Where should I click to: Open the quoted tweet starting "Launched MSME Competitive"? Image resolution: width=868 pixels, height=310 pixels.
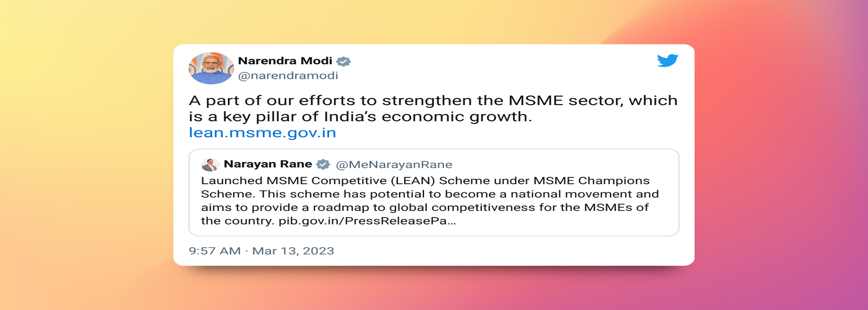(434, 192)
